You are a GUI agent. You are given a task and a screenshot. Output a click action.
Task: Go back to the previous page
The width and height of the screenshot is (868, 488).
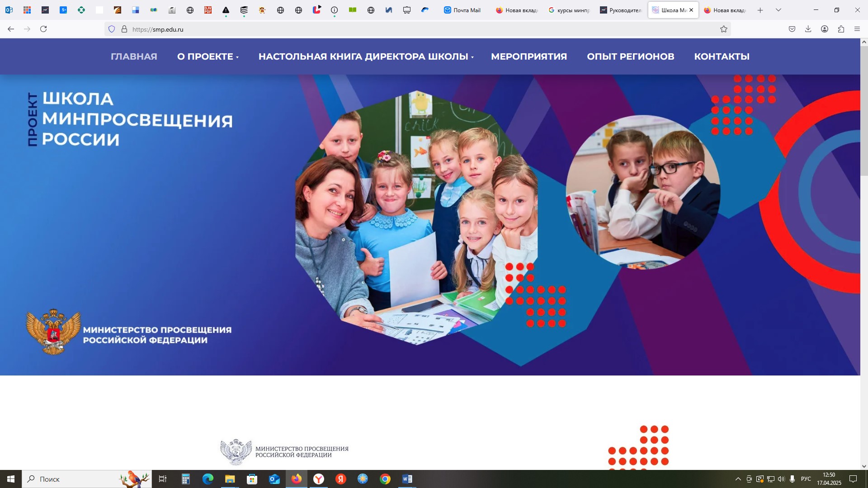[x=11, y=29]
